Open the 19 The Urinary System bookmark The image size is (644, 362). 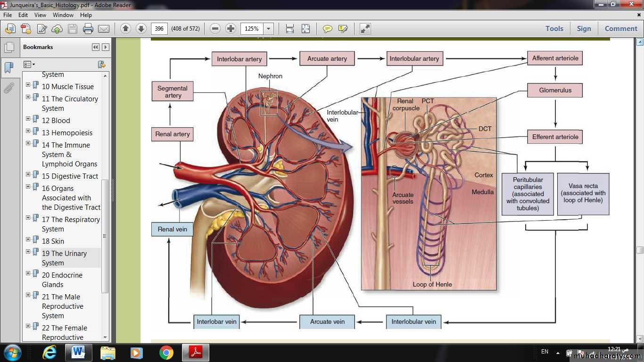(64, 258)
